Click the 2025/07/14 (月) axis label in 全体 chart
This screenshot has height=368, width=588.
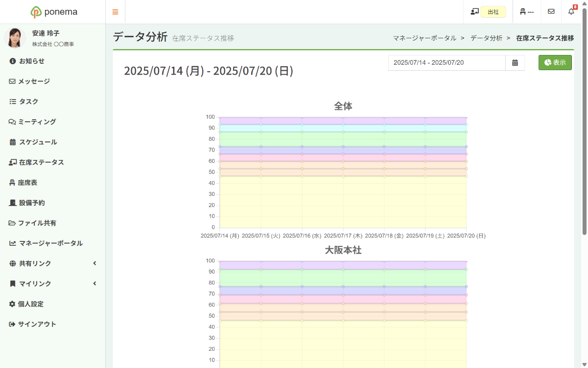coord(220,236)
